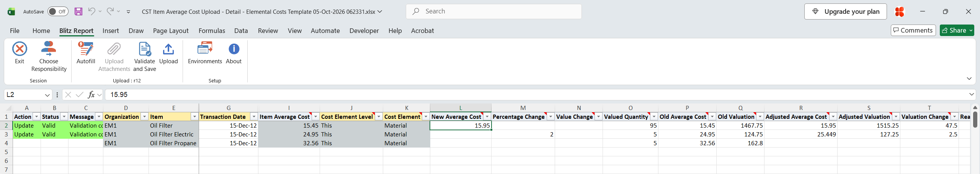Screen dimensions: 980x174
Task: Click the user account avatar icon
Action: pyautogui.click(x=900, y=11)
